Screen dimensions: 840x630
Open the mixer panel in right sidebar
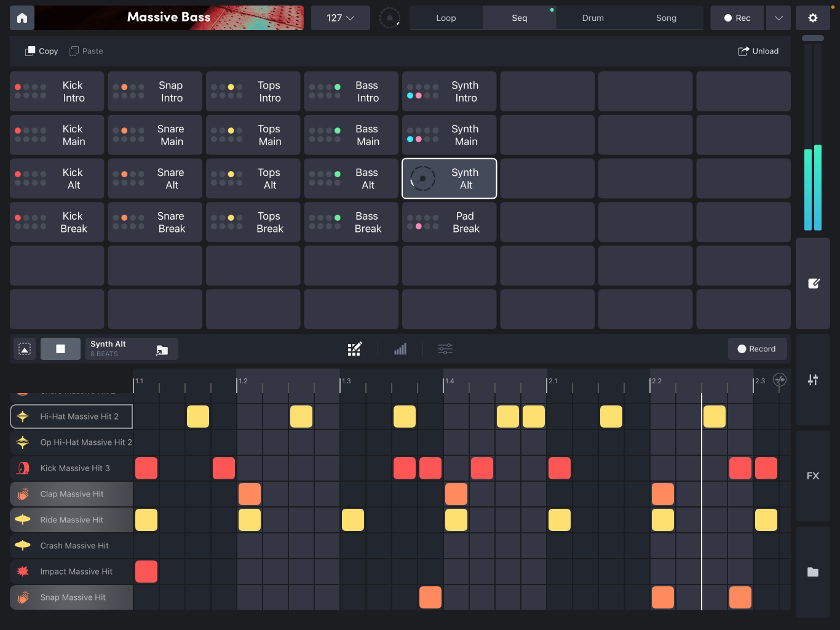pyautogui.click(x=813, y=380)
